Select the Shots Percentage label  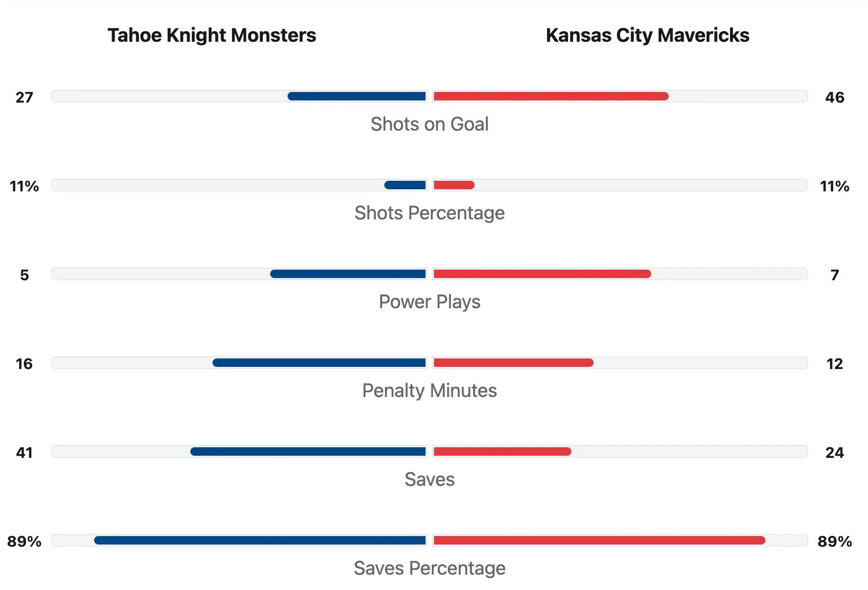tap(429, 213)
